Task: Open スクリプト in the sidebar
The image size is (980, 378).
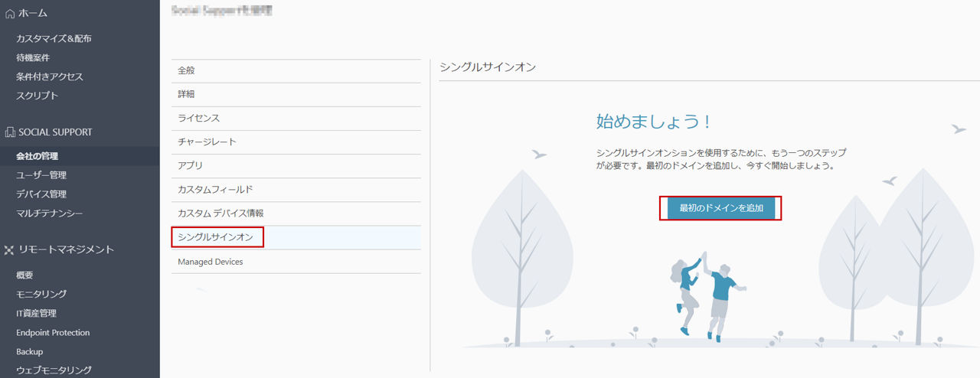Action: point(37,96)
